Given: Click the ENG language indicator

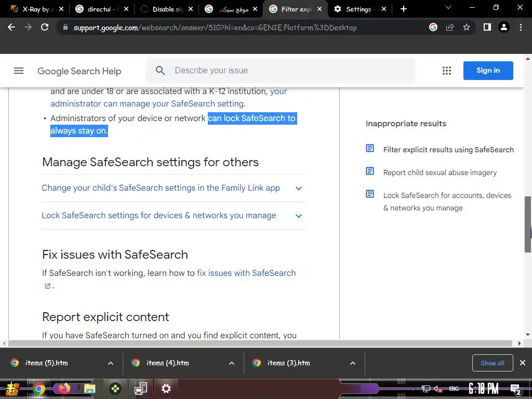Looking at the screenshot, I should click(454, 389).
